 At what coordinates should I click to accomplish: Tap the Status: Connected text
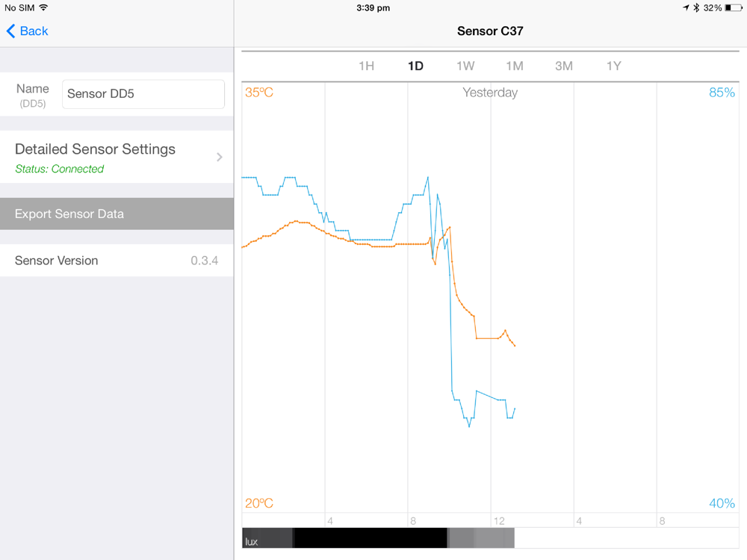60,169
